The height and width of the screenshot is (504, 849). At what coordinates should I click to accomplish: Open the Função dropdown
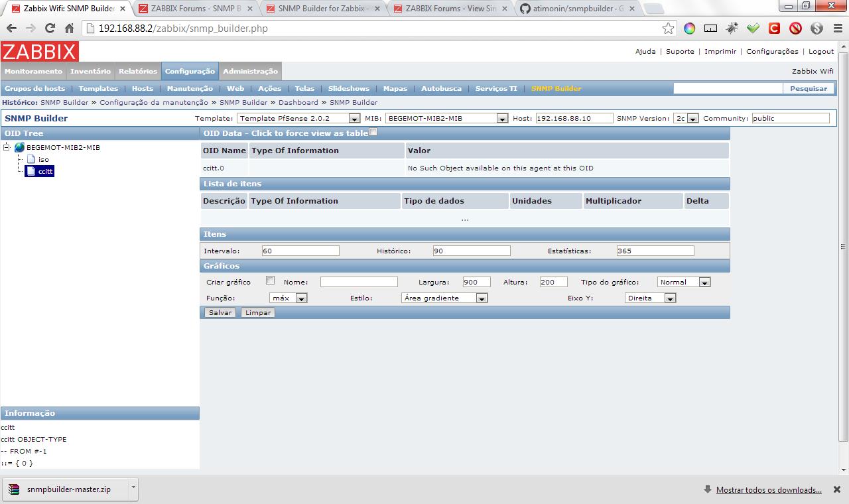(289, 298)
